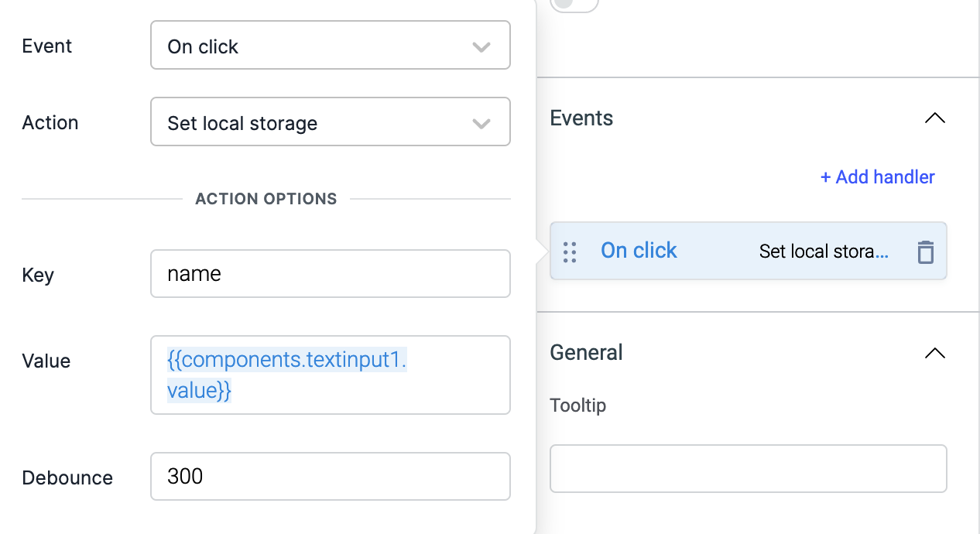
Task: Focus the Debounce field showing 300
Action: (x=330, y=476)
